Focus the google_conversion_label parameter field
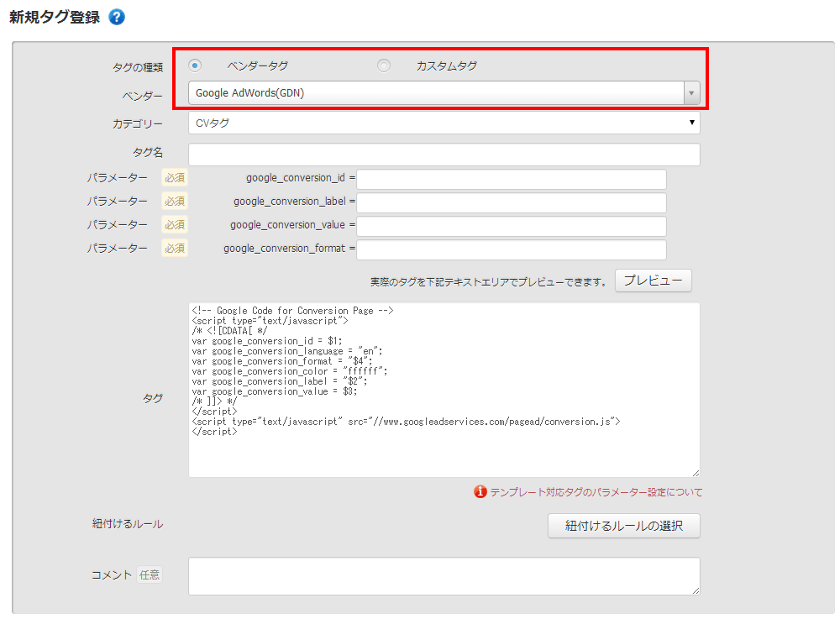The height and width of the screenshot is (619, 840). 511,203
